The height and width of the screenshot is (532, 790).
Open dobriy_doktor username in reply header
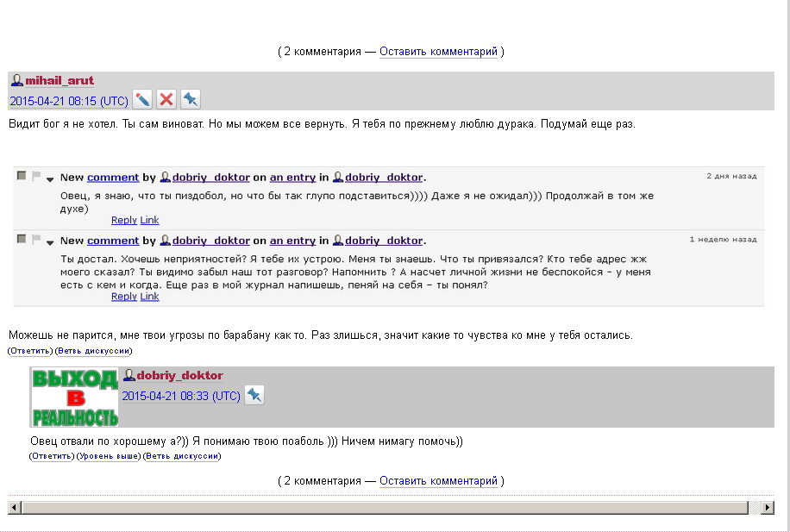[x=180, y=375]
